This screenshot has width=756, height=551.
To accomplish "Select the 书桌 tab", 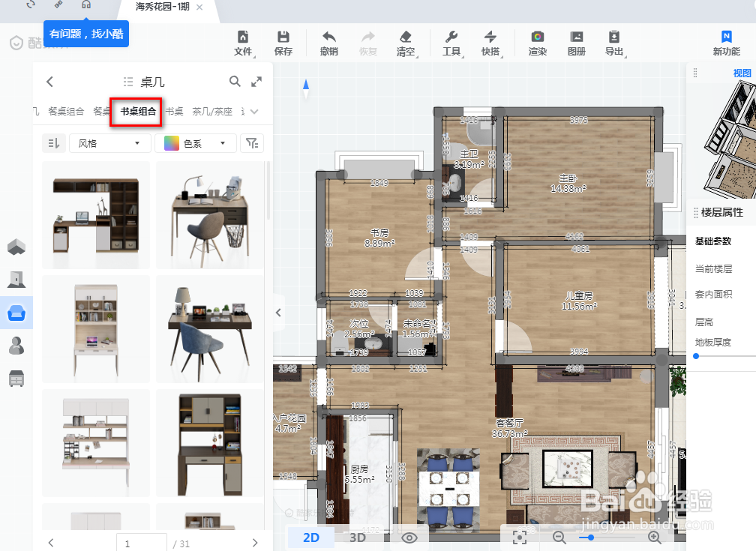I will 174,112.
